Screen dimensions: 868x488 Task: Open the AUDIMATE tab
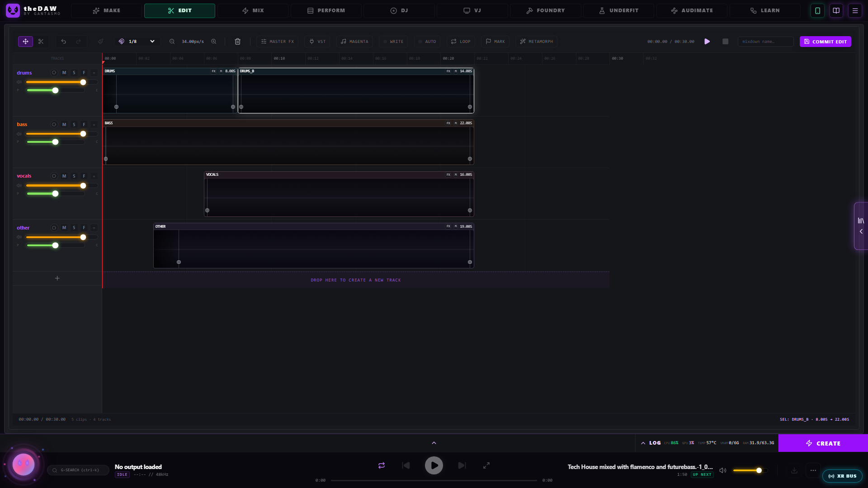692,10
